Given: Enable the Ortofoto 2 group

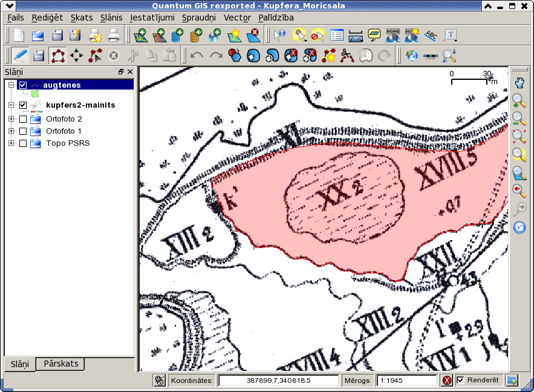Looking at the screenshot, I should coord(23,119).
